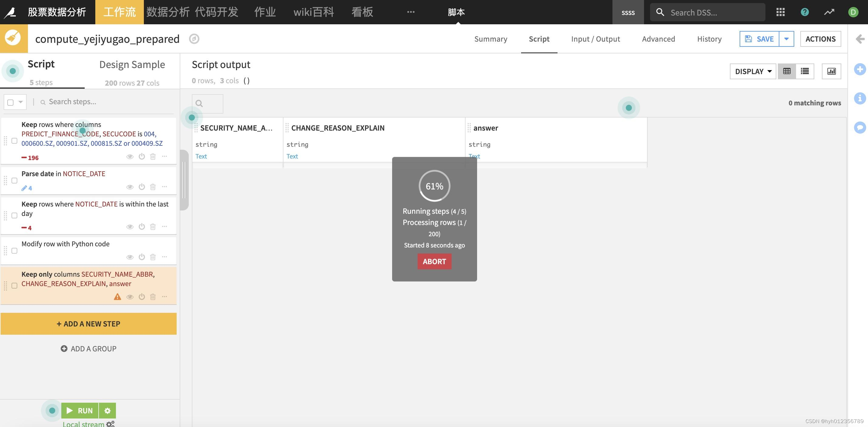Click the warning triangle on last step

click(x=117, y=297)
